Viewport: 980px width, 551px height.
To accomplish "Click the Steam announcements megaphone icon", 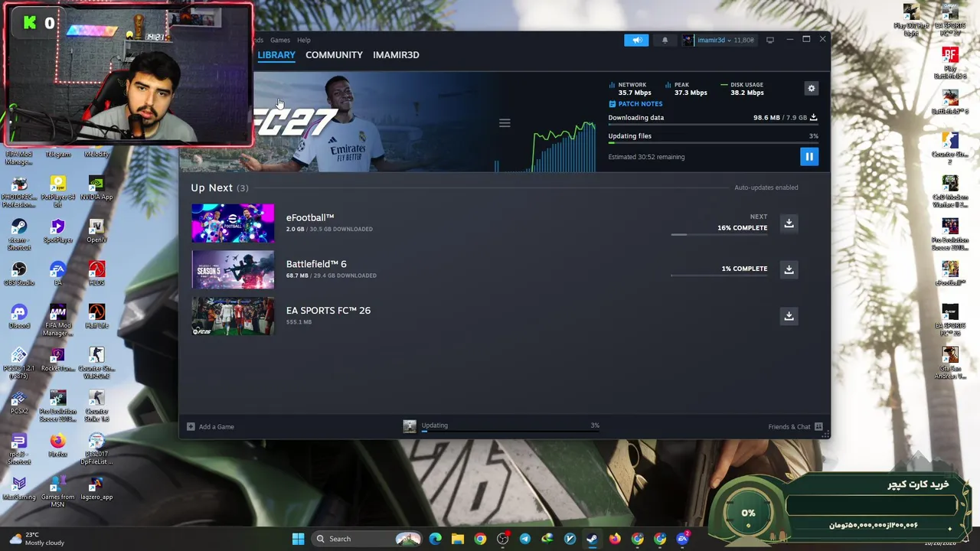I will (x=636, y=41).
